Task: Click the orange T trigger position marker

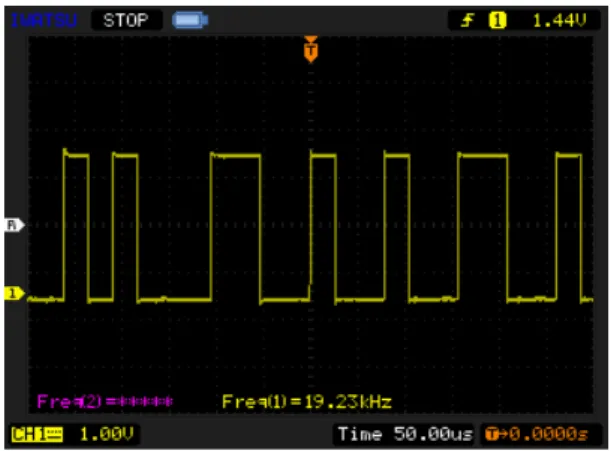Action: pos(311,50)
